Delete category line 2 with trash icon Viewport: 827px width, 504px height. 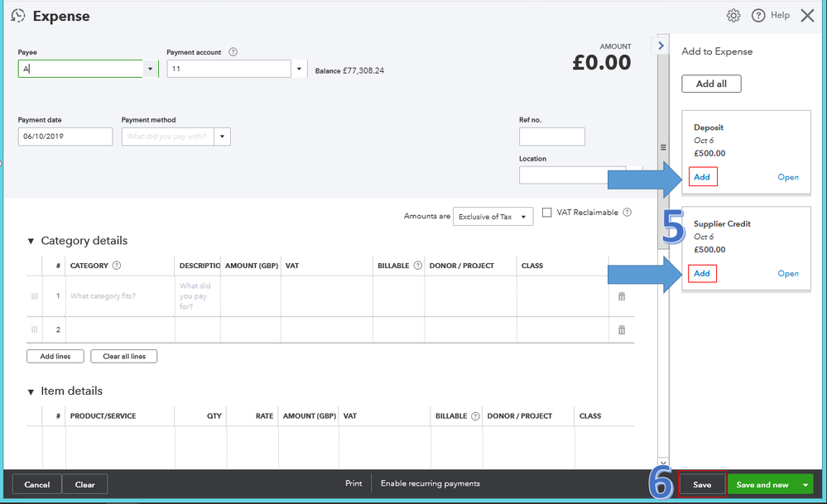(622, 330)
